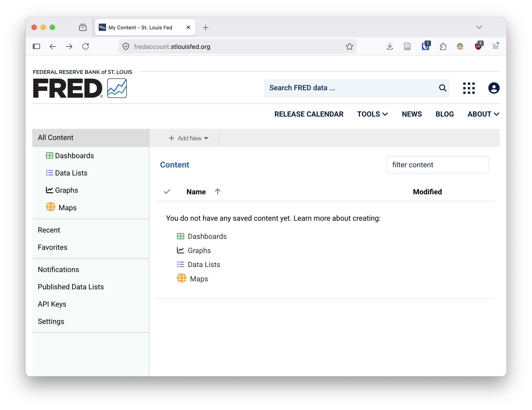This screenshot has width=532, height=410.
Task: Reload the page
Action: point(86,46)
